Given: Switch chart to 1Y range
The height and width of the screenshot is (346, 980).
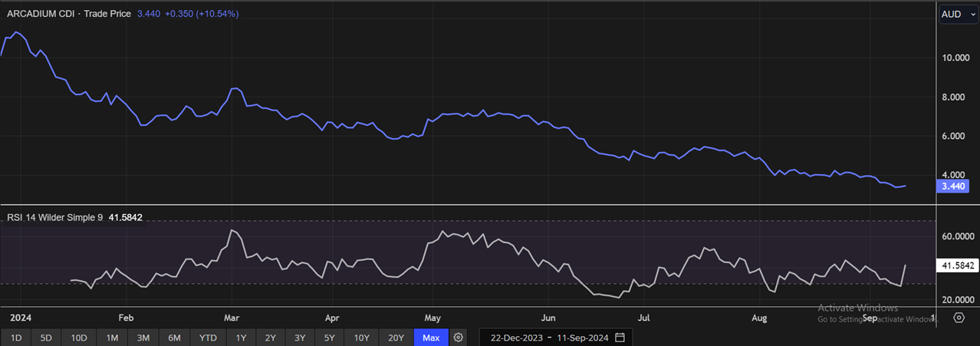Looking at the screenshot, I should 241,338.
